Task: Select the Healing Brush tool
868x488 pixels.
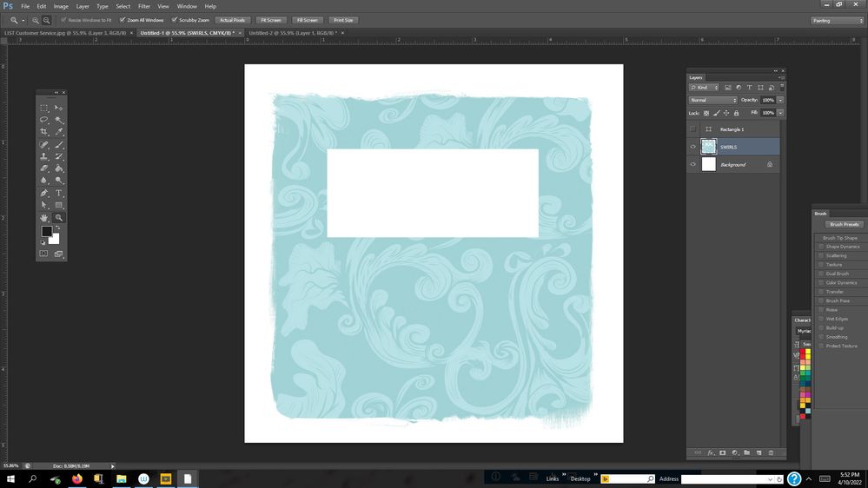Action: [43, 144]
